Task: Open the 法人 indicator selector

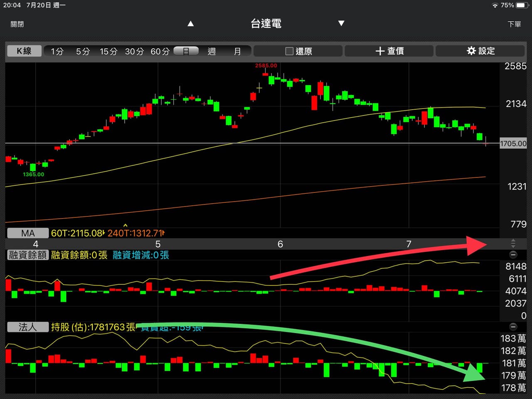Action: click(28, 327)
